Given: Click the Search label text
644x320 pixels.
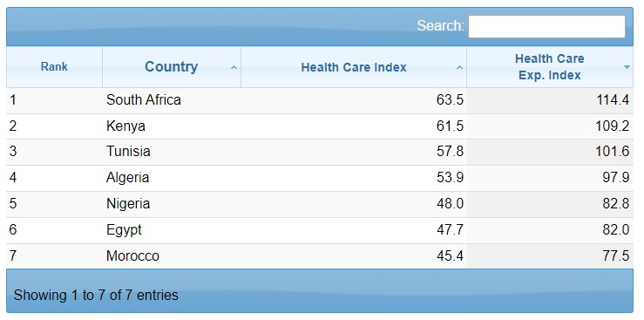Looking at the screenshot, I should pyautogui.click(x=440, y=25).
